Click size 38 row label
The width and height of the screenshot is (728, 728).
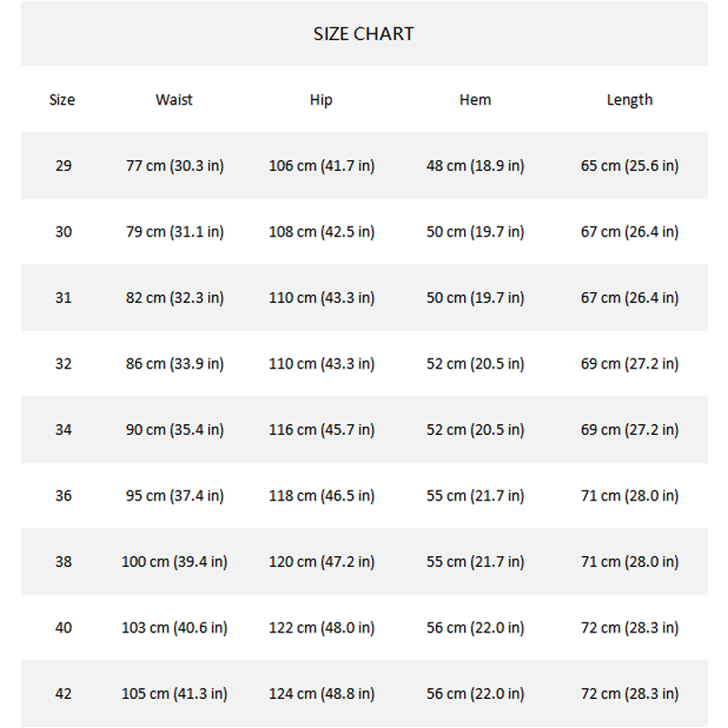(x=63, y=561)
